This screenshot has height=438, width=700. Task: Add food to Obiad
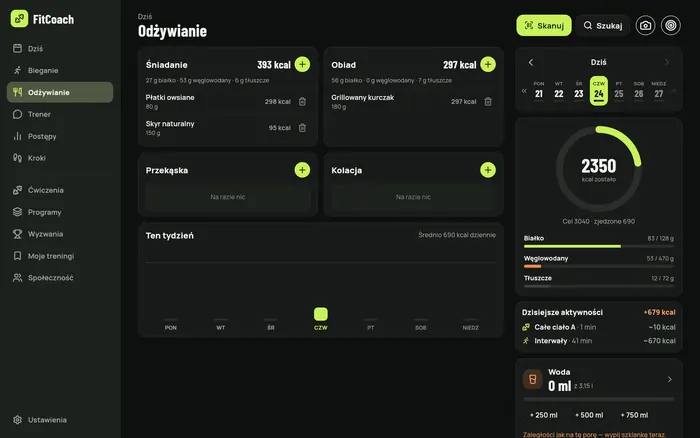coord(488,64)
